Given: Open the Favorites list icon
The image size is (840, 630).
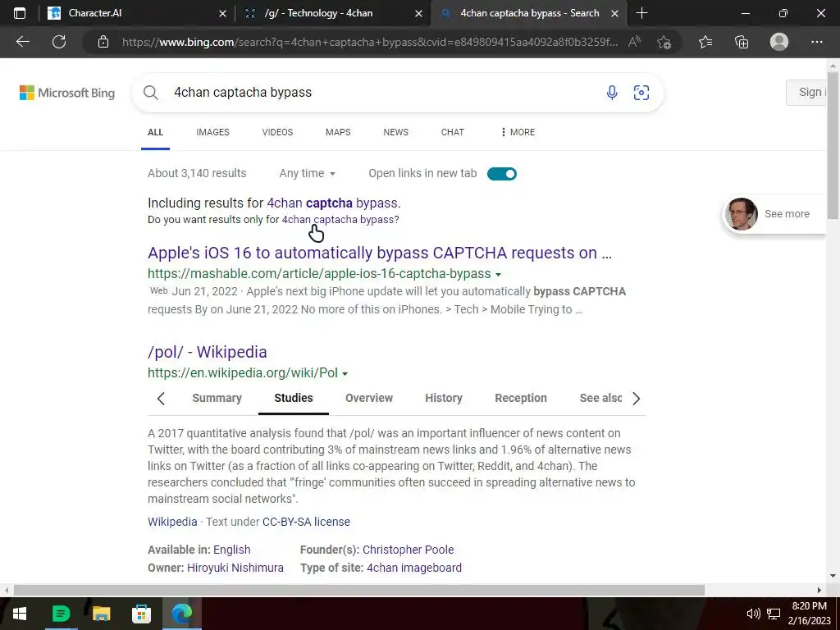Looking at the screenshot, I should pos(705,42).
